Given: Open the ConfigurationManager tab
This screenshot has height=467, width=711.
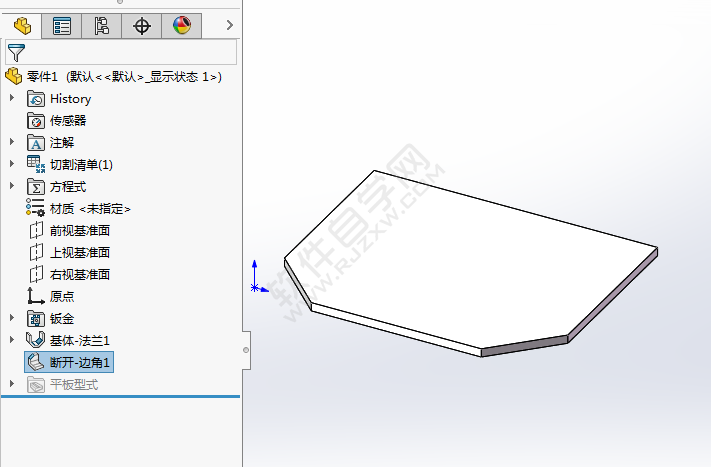Looking at the screenshot, I should (101, 25).
